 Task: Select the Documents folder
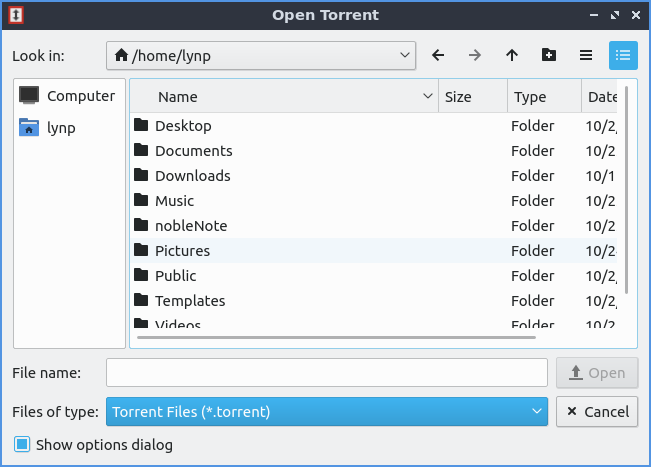click(x=193, y=151)
